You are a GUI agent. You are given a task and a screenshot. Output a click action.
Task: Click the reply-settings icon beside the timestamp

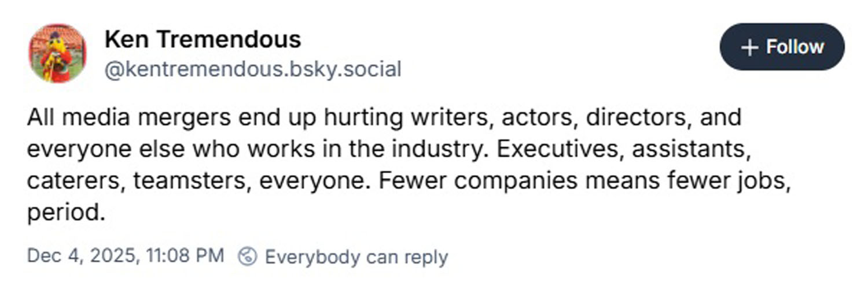click(248, 256)
